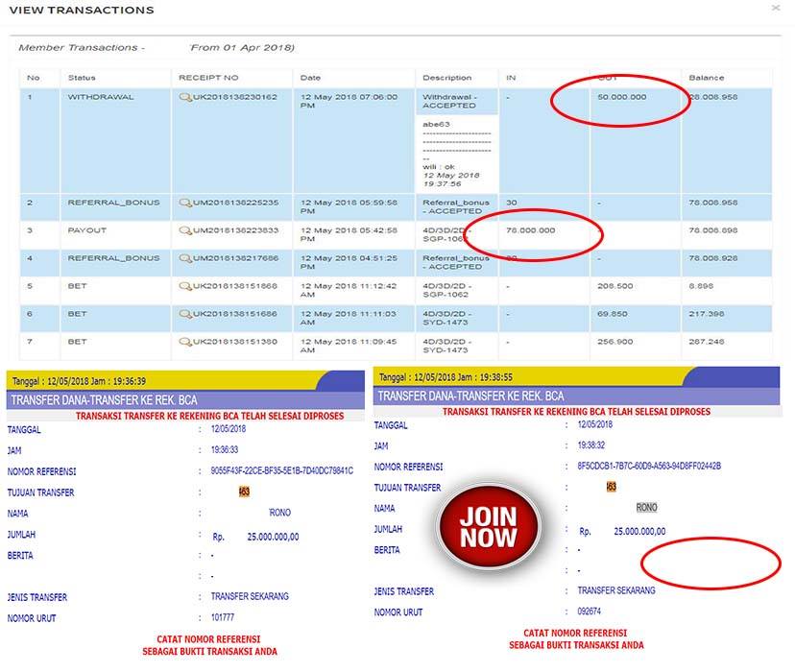Close the View Transactions dialog
This screenshot has width=795, height=672.
pyautogui.click(x=776, y=8)
